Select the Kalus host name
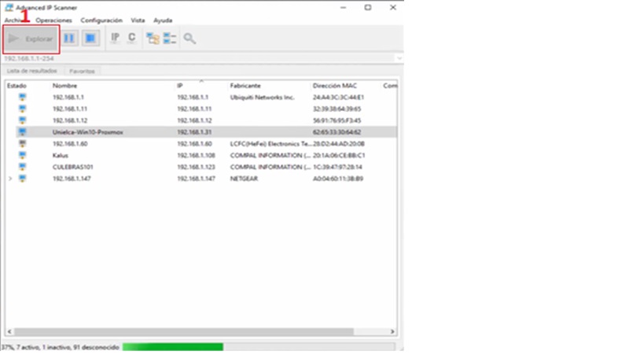Screen dimensions: 644x362 click(x=61, y=155)
